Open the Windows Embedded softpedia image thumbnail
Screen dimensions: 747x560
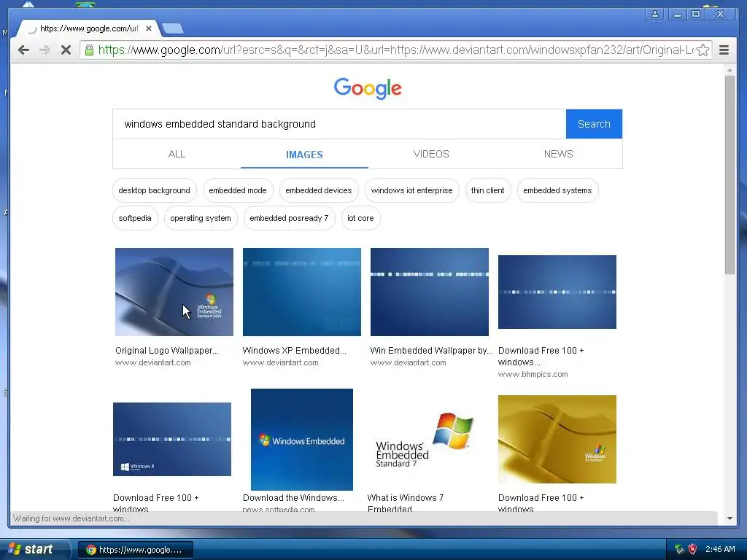(x=301, y=440)
